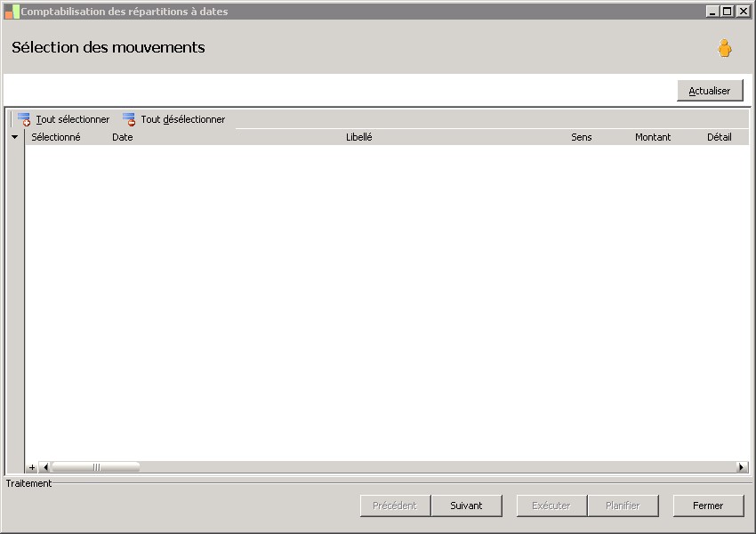Close the wizard with Fermer button
Screen dimensions: 756x534
pyautogui.click(x=708, y=506)
